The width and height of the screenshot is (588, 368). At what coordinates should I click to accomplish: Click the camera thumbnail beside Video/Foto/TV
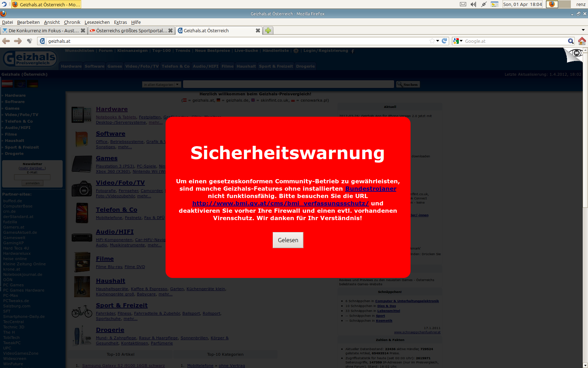[82, 189]
